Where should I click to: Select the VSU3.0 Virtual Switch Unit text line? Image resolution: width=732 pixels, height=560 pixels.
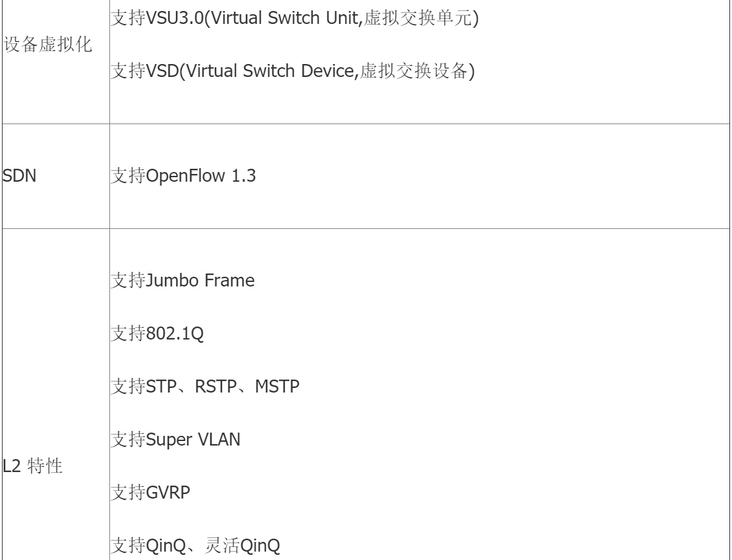[294, 18]
